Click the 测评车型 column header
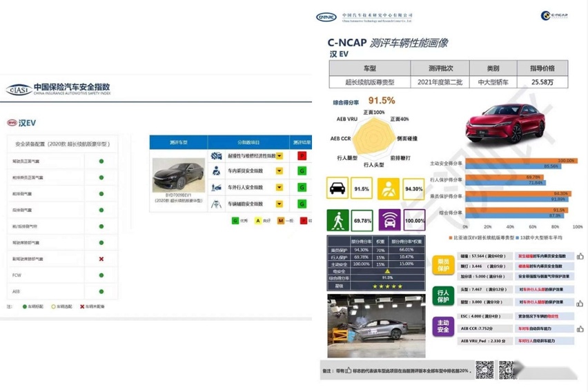The height and width of the screenshot is (392, 588). click(x=179, y=142)
